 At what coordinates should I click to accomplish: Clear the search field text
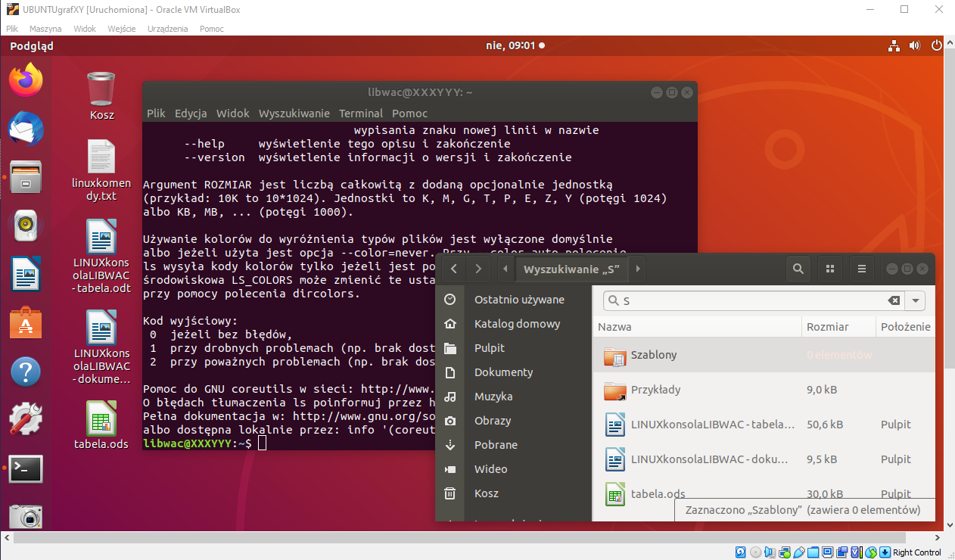click(x=894, y=300)
